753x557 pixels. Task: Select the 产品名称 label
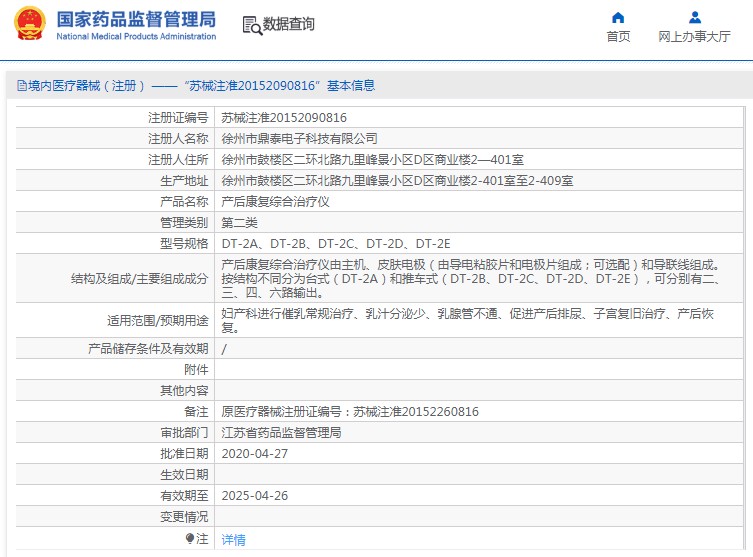[x=184, y=202]
